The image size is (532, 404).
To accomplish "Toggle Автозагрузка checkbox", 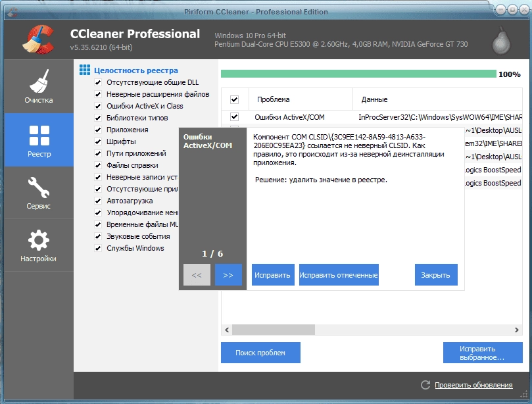I will tap(98, 201).
